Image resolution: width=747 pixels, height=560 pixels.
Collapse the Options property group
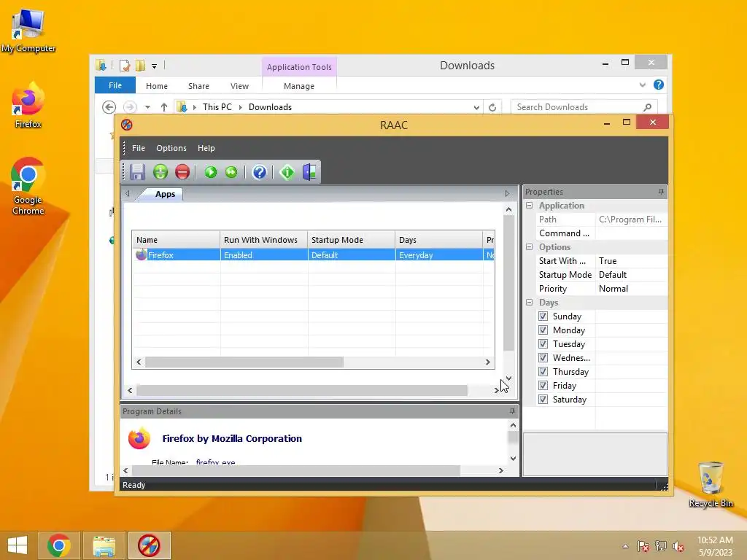[x=530, y=246]
